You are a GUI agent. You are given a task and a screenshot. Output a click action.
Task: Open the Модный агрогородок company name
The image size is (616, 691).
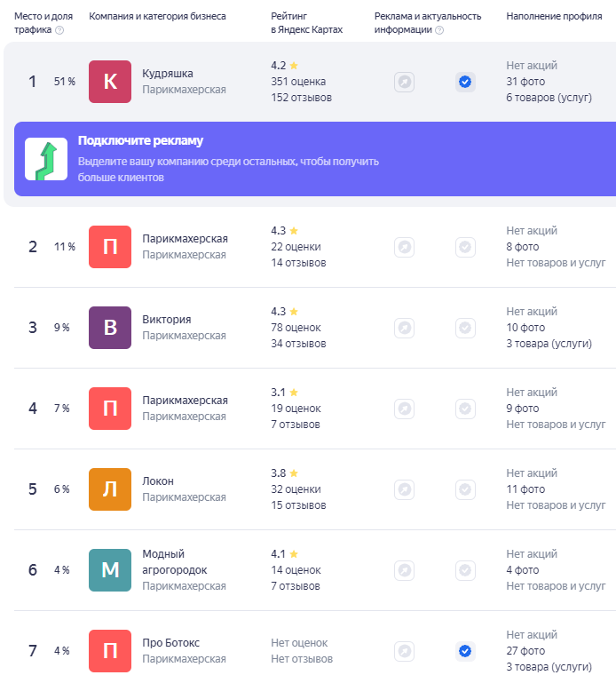point(174,562)
